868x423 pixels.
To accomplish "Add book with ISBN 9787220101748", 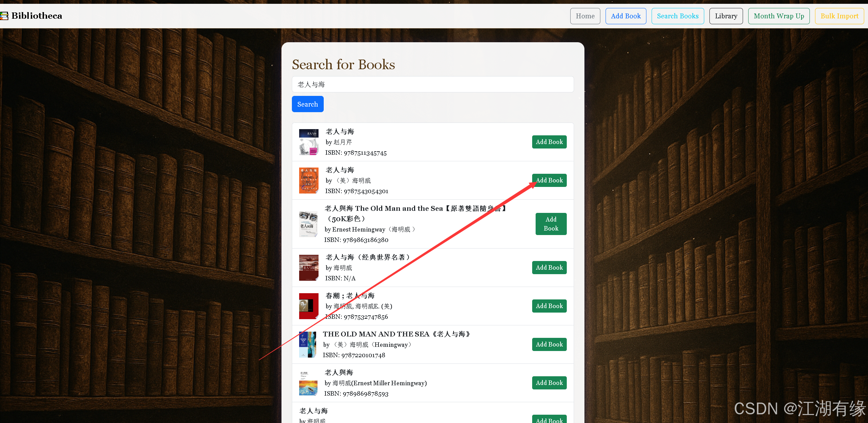I will click(x=549, y=344).
